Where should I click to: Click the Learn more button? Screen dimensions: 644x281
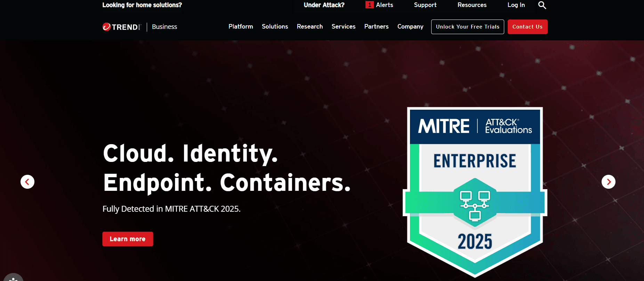tap(128, 239)
